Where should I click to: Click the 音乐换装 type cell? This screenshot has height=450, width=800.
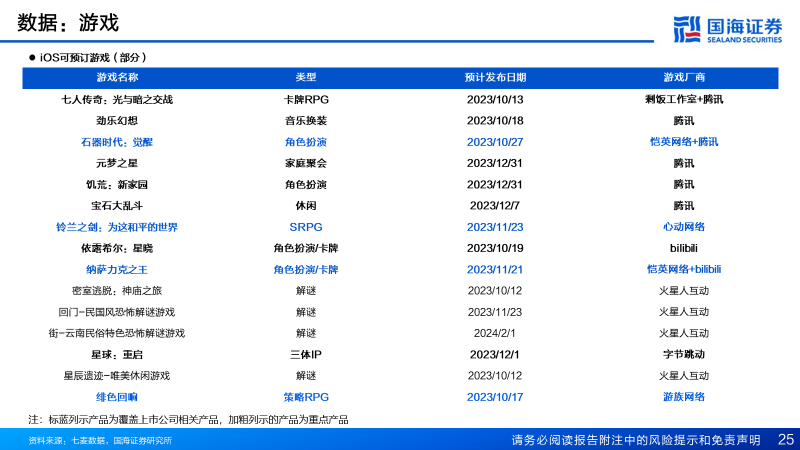306,121
